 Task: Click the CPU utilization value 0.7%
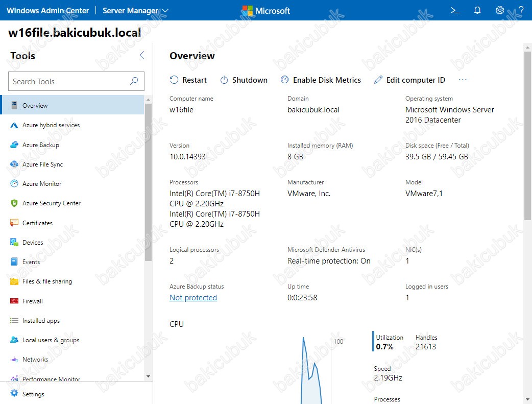[385, 347]
